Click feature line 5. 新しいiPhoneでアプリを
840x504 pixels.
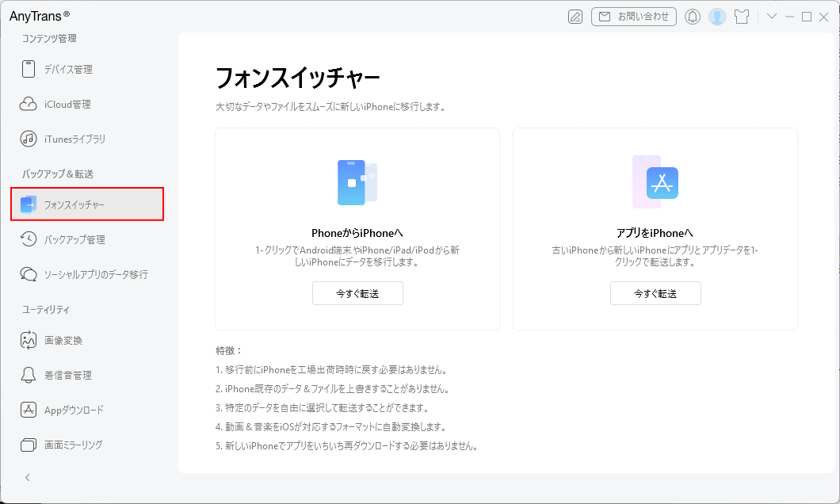click(348, 445)
